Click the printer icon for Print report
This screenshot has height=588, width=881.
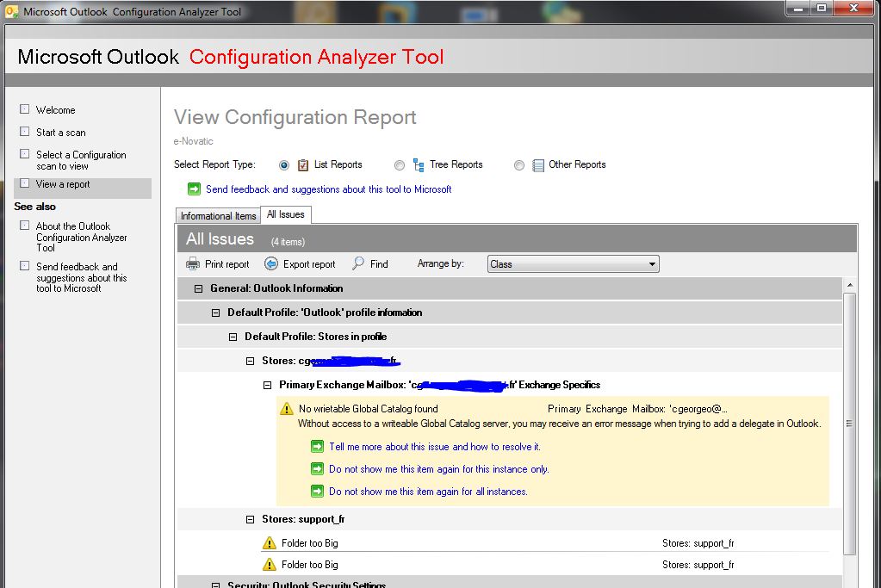click(x=193, y=263)
